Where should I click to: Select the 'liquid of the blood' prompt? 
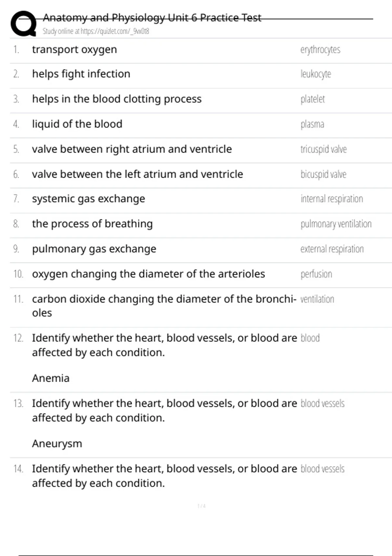pos(77,124)
